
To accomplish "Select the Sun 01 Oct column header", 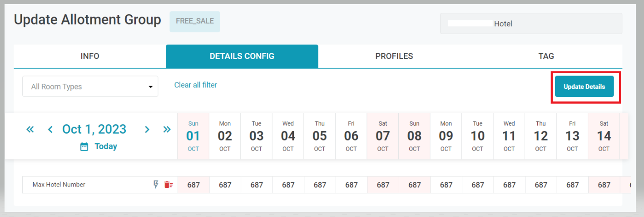I will click(x=193, y=136).
